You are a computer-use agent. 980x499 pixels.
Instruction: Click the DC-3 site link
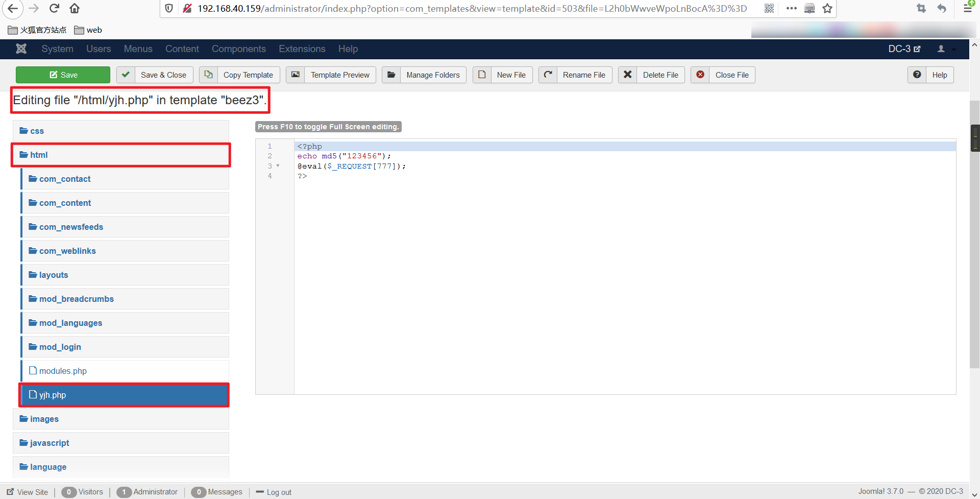click(x=904, y=49)
